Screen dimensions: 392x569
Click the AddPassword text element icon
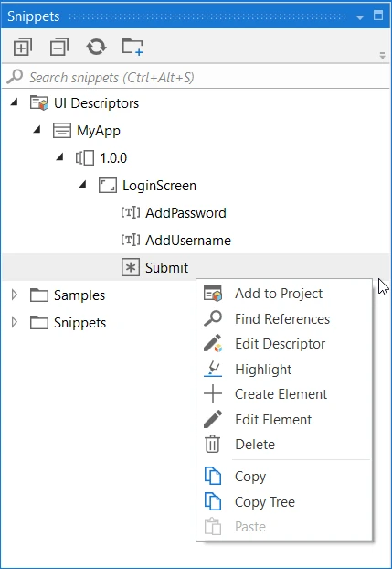[131, 212]
